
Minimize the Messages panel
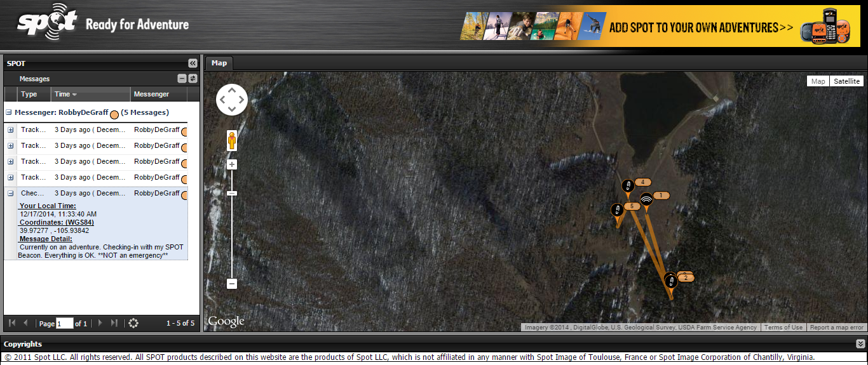[182, 79]
